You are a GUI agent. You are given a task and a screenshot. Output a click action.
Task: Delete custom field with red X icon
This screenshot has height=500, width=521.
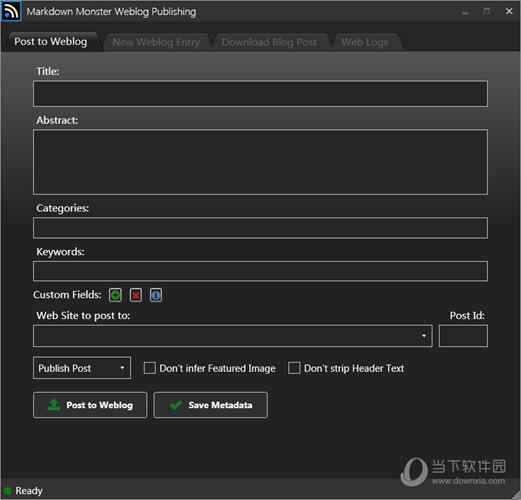coord(136,295)
